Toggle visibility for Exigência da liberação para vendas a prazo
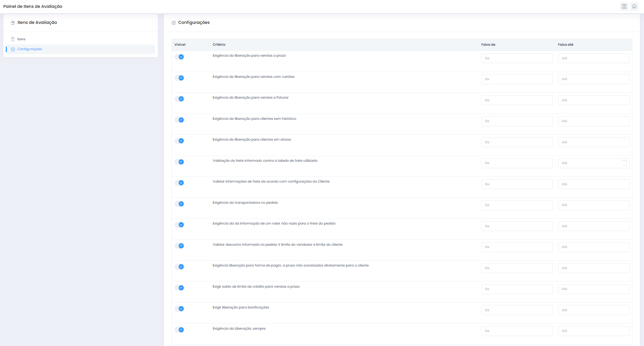644x346 pixels. [179, 57]
